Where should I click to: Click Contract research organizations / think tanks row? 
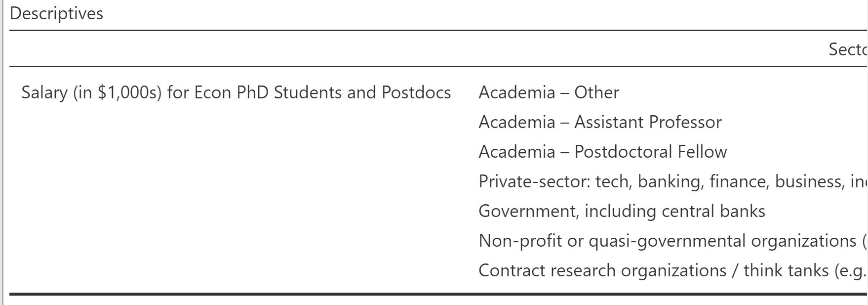pyautogui.click(x=673, y=270)
